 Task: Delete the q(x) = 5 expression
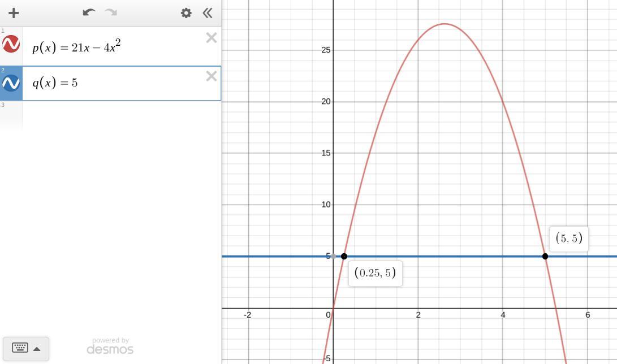(212, 76)
